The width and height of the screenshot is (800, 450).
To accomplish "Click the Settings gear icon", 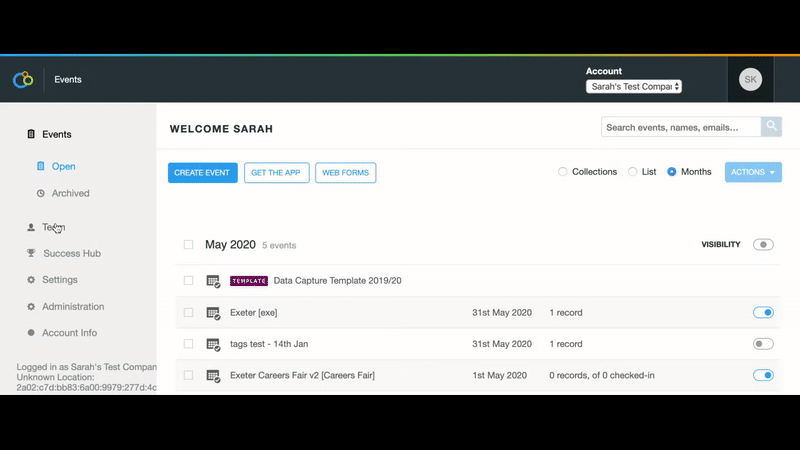I will pyautogui.click(x=31, y=280).
